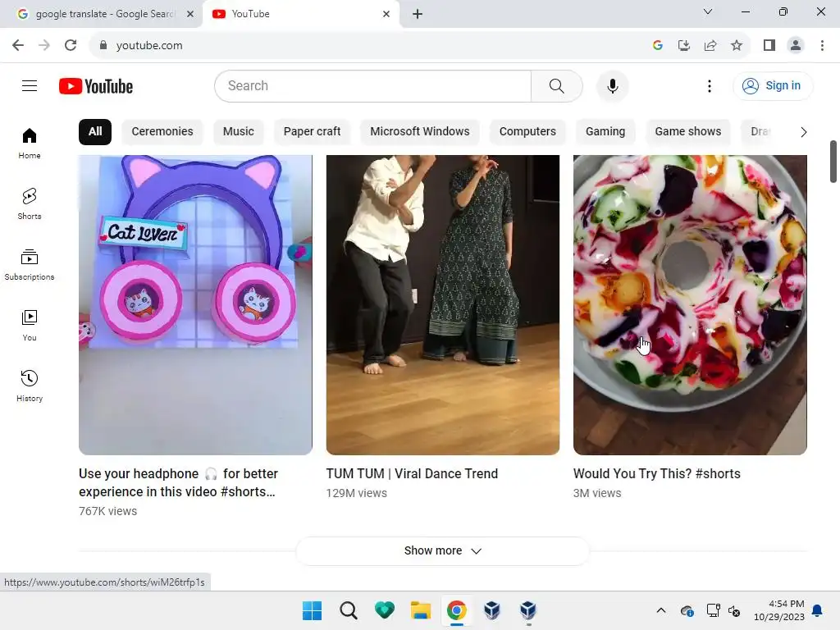The height and width of the screenshot is (630, 840).
Task: Select the All filter chip
Action: click(95, 132)
